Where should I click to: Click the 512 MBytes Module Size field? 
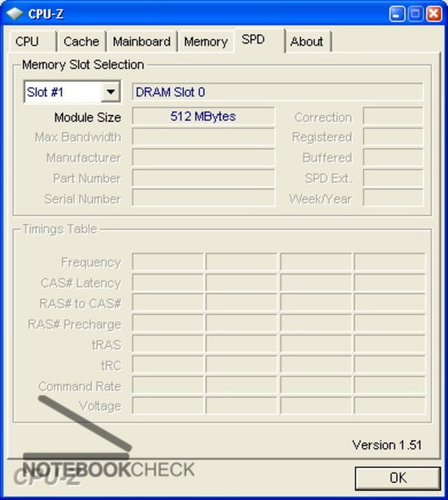click(203, 117)
